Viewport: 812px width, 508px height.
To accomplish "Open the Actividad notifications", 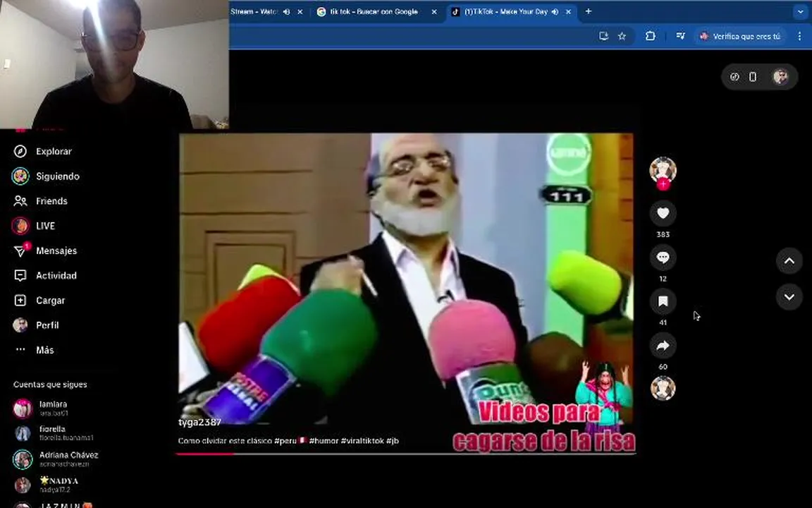I will (x=46, y=276).
